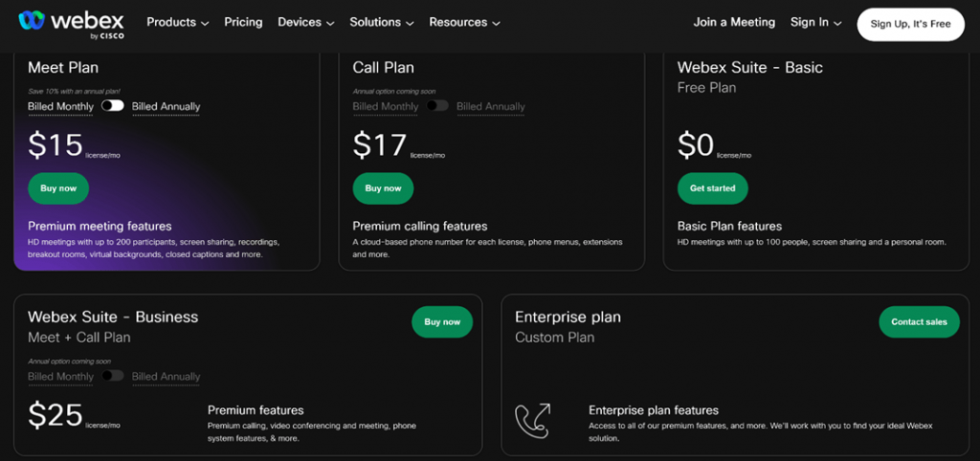
Task: Toggle Call Plan billing switch
Action: coord(437,106)
